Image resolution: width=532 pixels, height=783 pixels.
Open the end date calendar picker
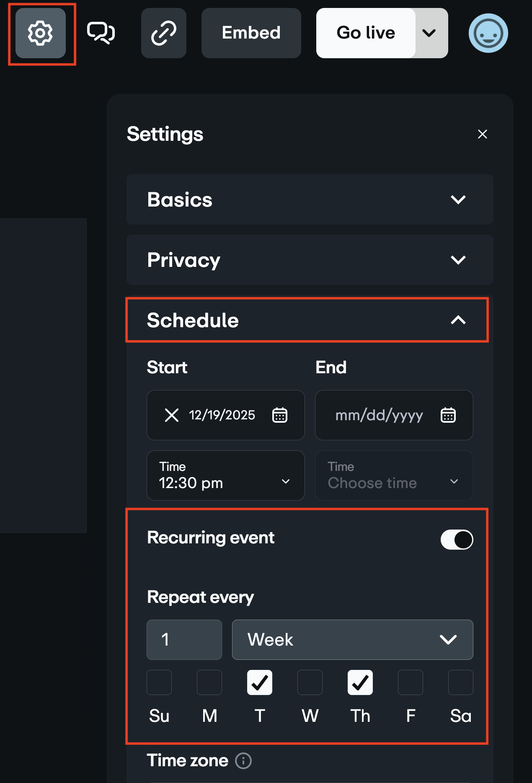(448, 415)
